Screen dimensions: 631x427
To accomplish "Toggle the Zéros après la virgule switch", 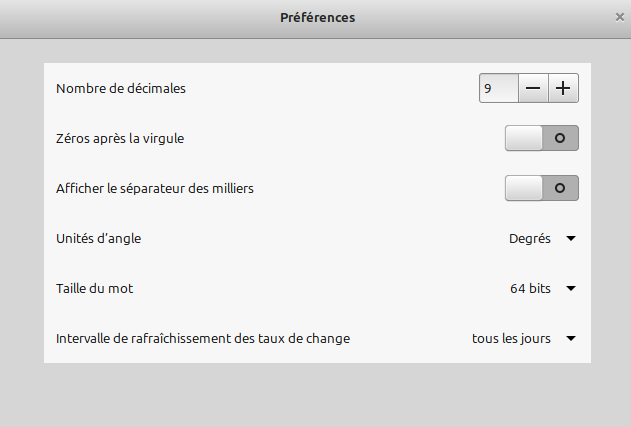I will (542, 139).
